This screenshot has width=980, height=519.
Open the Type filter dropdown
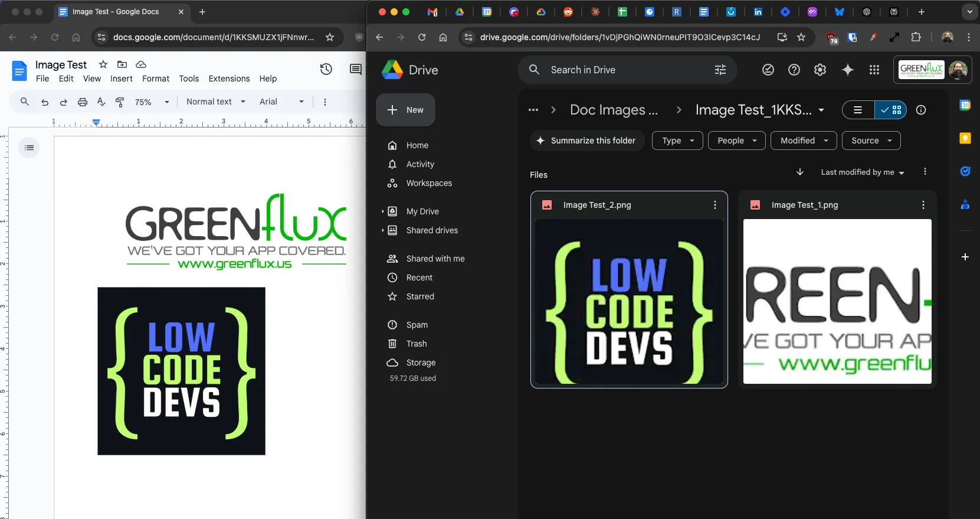[x=677, y=141]
